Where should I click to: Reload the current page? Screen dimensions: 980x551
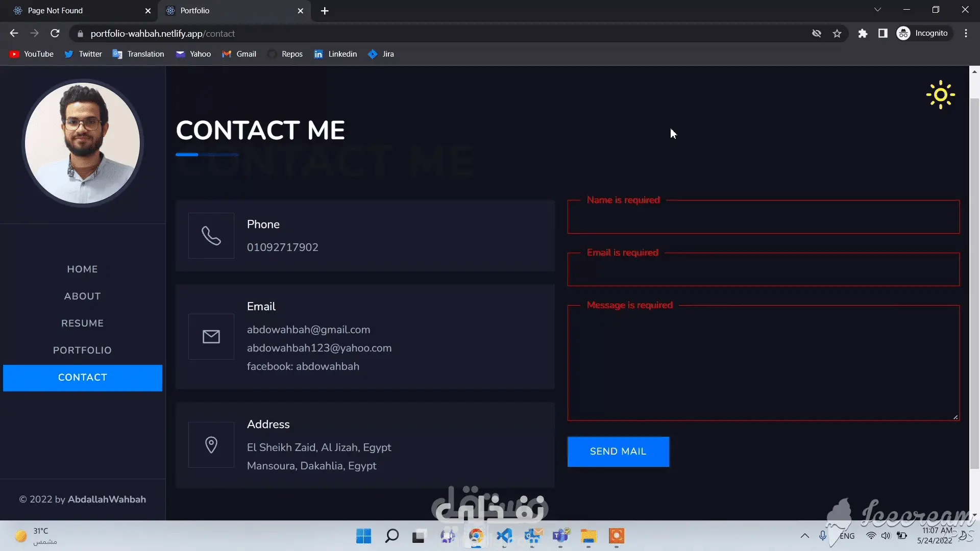tap(55, 34)
